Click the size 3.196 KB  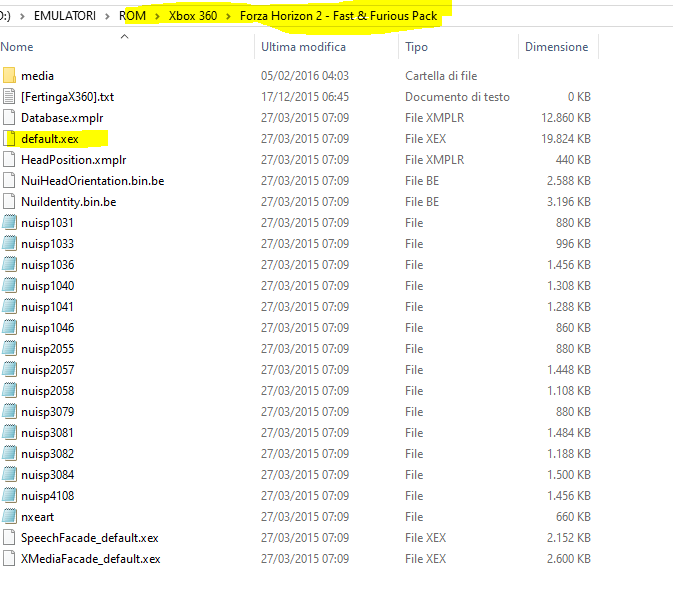(x=569, y=202)
